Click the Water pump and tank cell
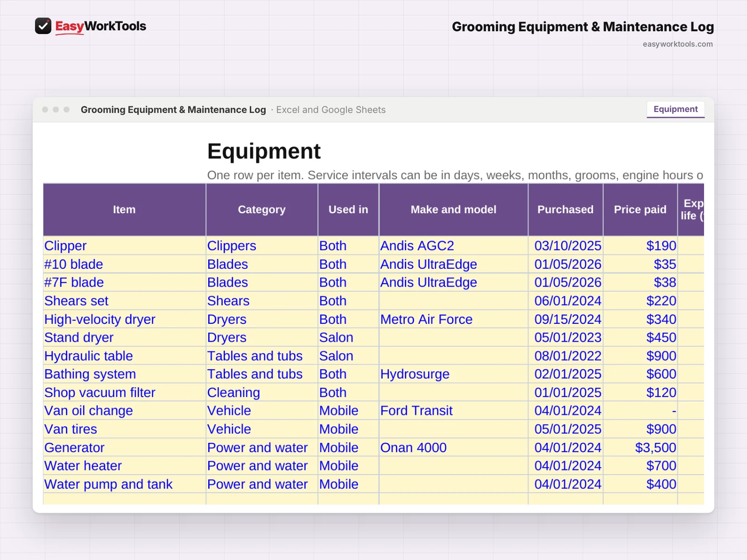The width and height of the screenshot is (747, 560). pos(124,484)
